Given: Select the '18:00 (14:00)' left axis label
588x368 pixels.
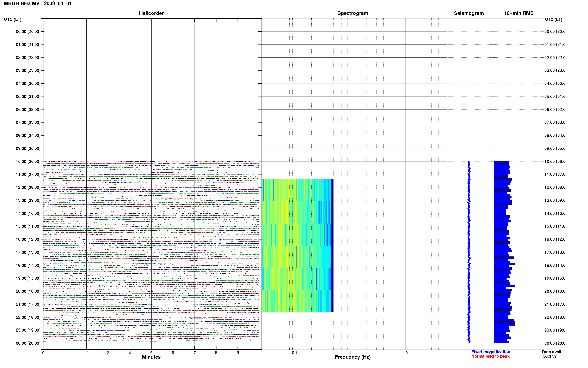Looking at the screenshot, I should [x=28, y=266].
